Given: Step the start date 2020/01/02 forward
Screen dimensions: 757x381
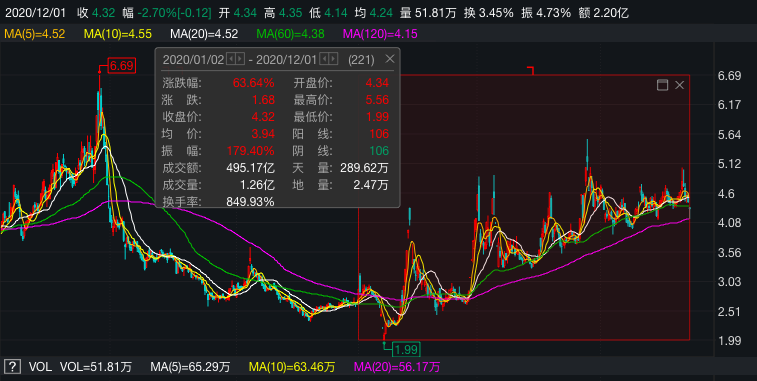Looking at the screenshot, I should click(x=240, y=59).
